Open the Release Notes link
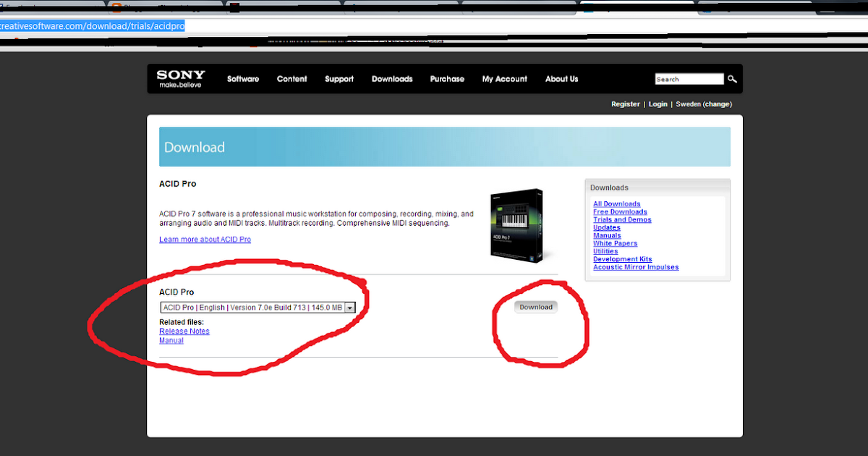 tap(184, 332)
